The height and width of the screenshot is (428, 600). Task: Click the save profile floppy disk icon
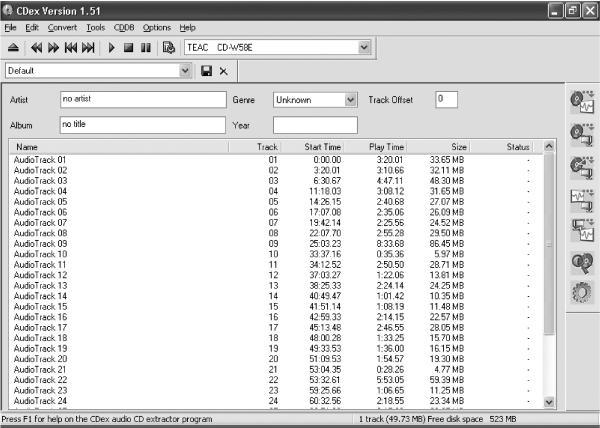[206, 71]
